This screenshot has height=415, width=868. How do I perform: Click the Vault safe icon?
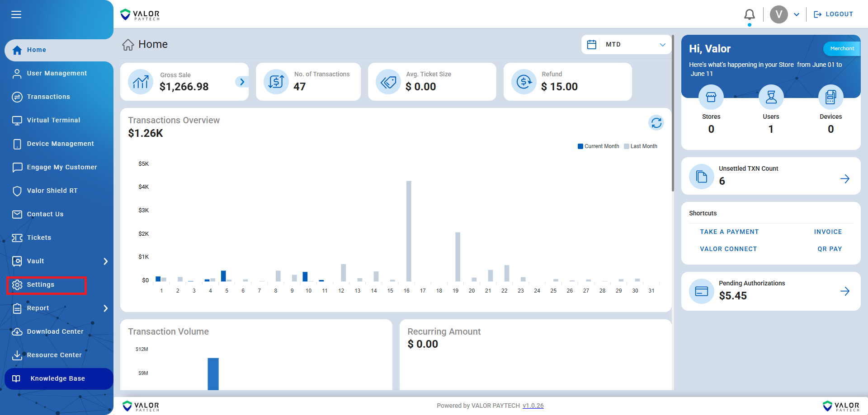[x=17, y=261]
